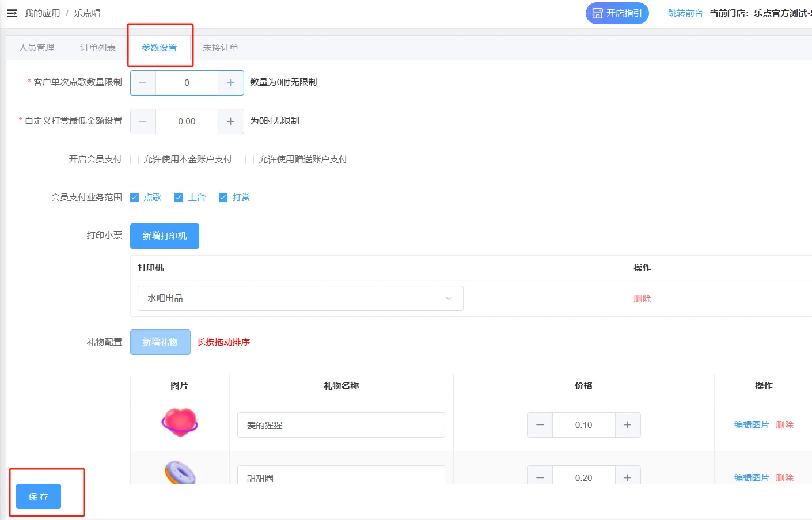The height and width of the screenshot is (520, 812).
Task: Increase price of 爱的猩猩 gift
Action: pos(627,425)
